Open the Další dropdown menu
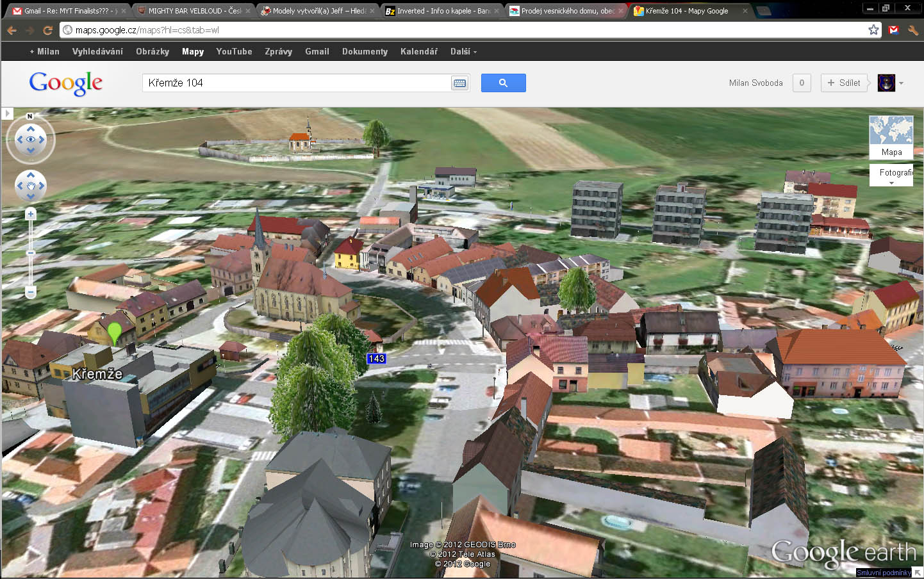 coord(463,51)
